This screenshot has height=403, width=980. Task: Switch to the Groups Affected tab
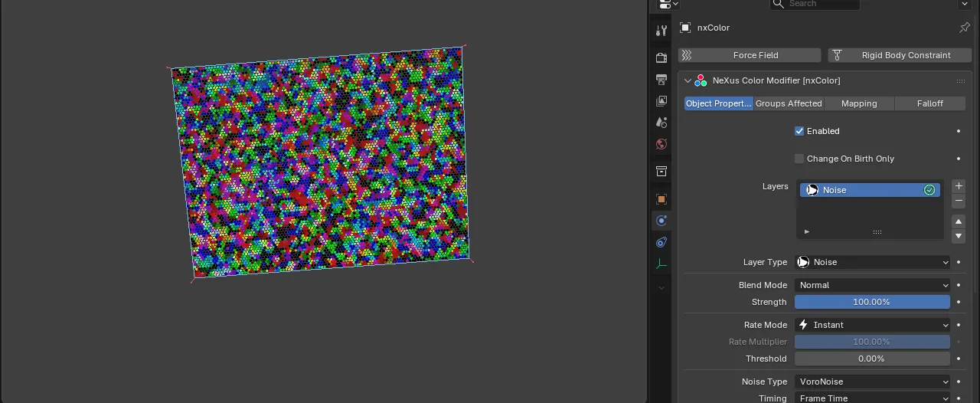click(789, 103)
